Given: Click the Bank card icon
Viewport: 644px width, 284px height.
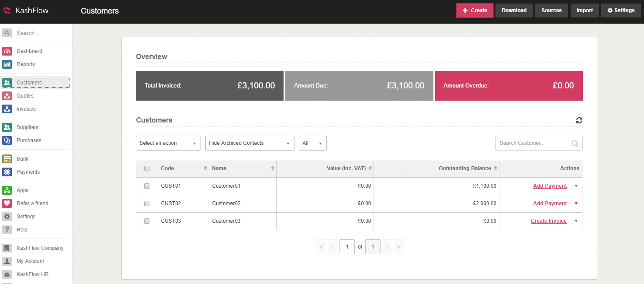Looking at the screenshot, I should click(x=7, y=159).
